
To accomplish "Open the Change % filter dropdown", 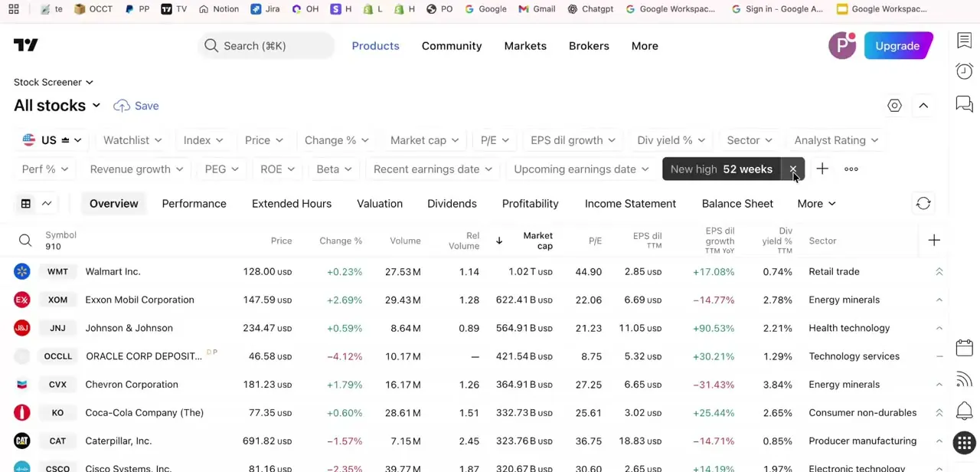I will tap(337, 140).
